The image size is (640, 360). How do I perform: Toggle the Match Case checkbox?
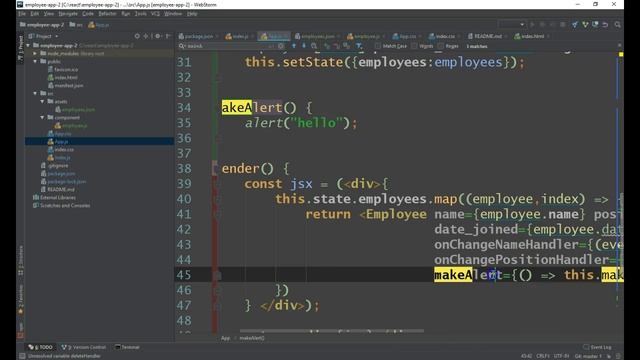pyautogui.click(x=378, y=46)
